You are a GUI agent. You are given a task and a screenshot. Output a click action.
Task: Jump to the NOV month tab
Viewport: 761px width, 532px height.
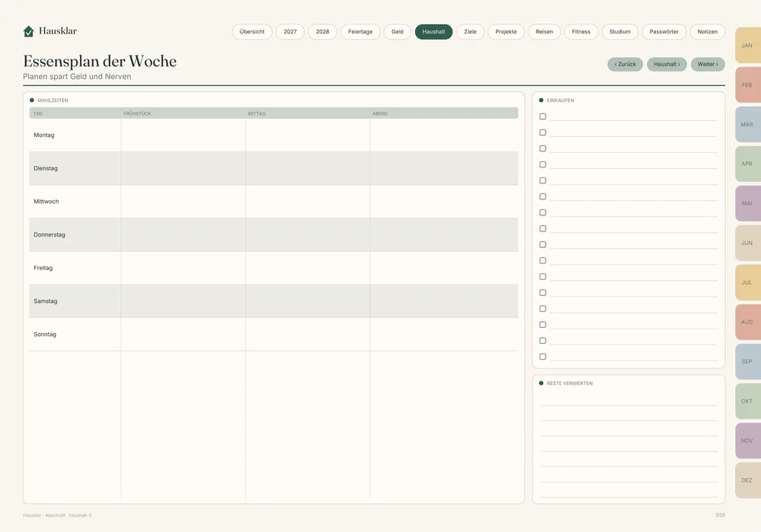[x=748, y=441]
